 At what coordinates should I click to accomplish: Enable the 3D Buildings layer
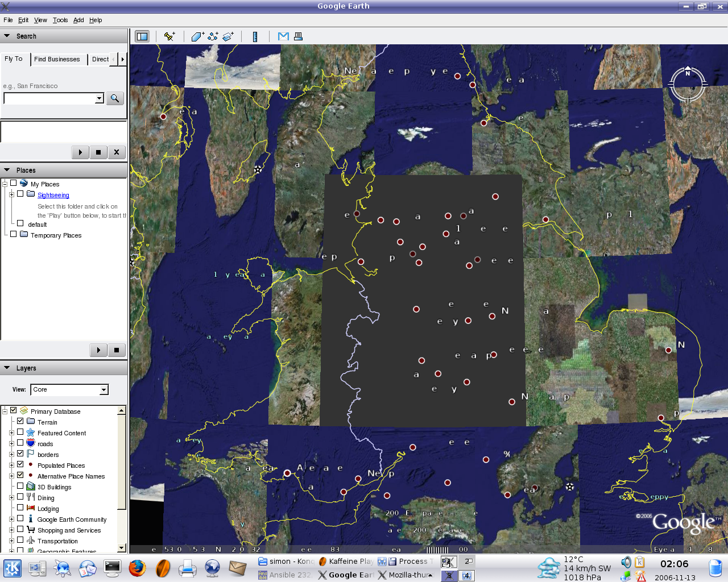(20, 486)
